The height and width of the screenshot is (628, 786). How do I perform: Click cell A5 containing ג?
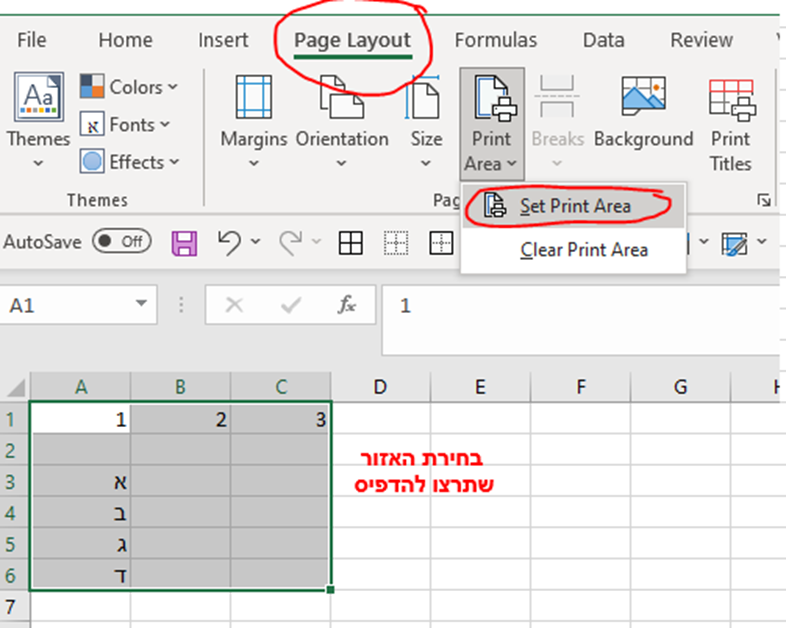(81, 544)
